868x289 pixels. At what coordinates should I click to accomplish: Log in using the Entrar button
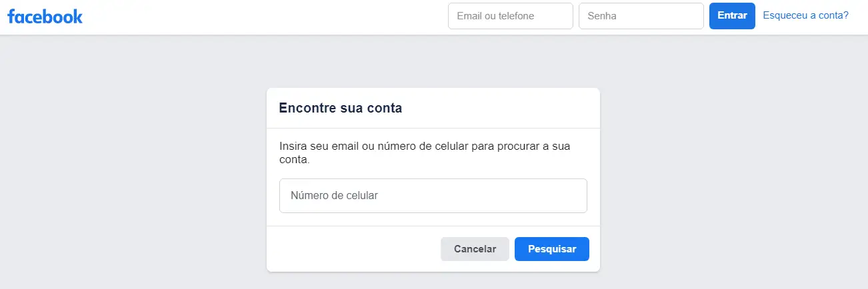click(x=731, y=16)
